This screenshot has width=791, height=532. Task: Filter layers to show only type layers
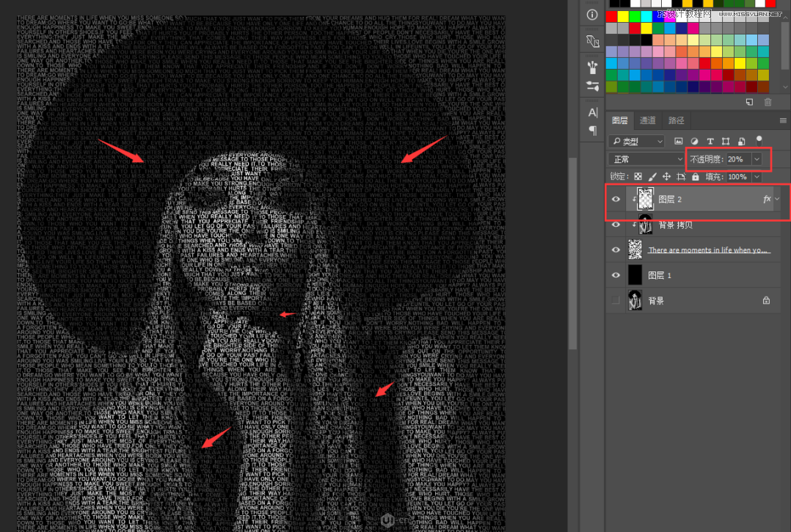tap(710, 141)
